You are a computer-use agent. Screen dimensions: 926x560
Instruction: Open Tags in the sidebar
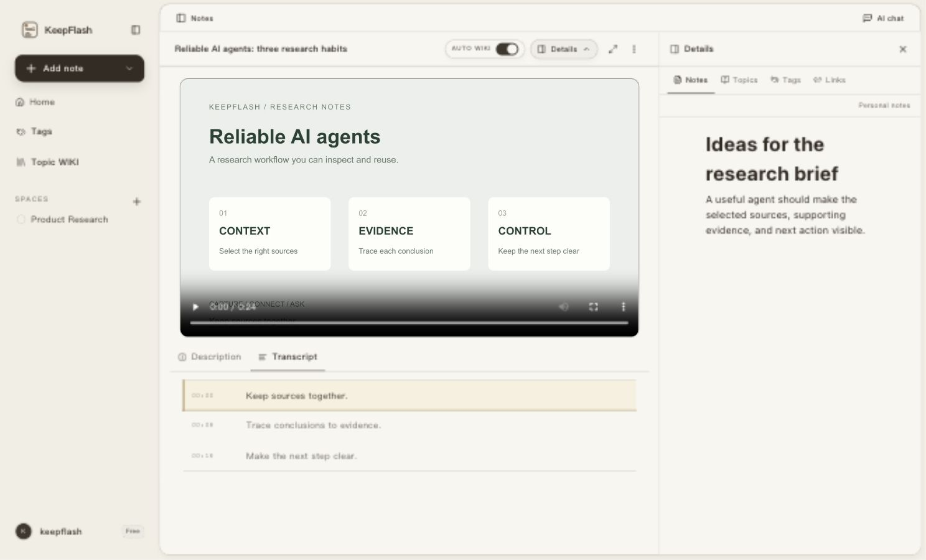pos(34,131)
